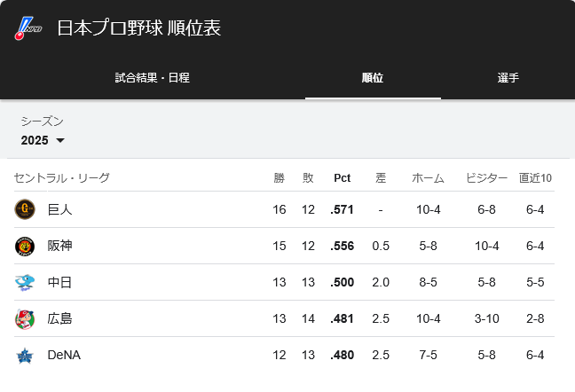Open the 阪神 team name link
This screenshot has height=392, width=575.
(x=59, y=246)
